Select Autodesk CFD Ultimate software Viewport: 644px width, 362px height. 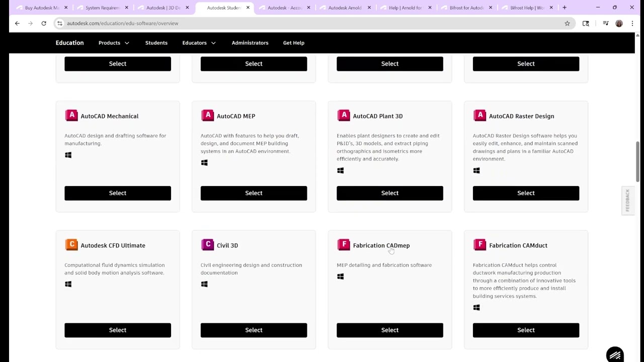(118, 330)
